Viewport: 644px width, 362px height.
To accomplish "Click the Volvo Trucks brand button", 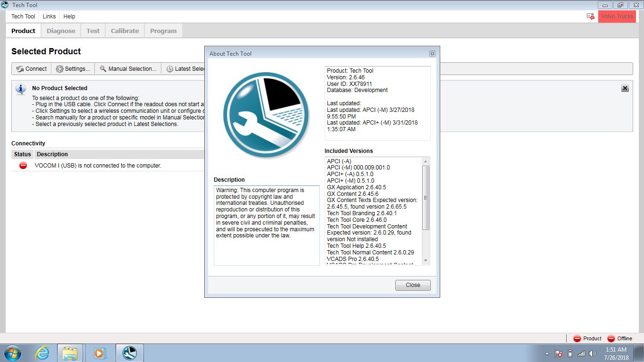I will pyautogui.click(x=617, y=17).
